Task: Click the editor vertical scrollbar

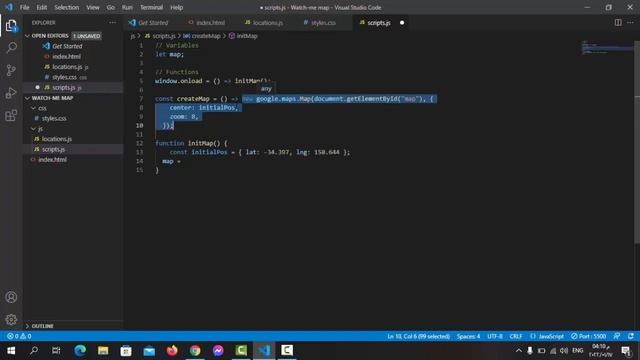Action: click(x=637, y=143)
